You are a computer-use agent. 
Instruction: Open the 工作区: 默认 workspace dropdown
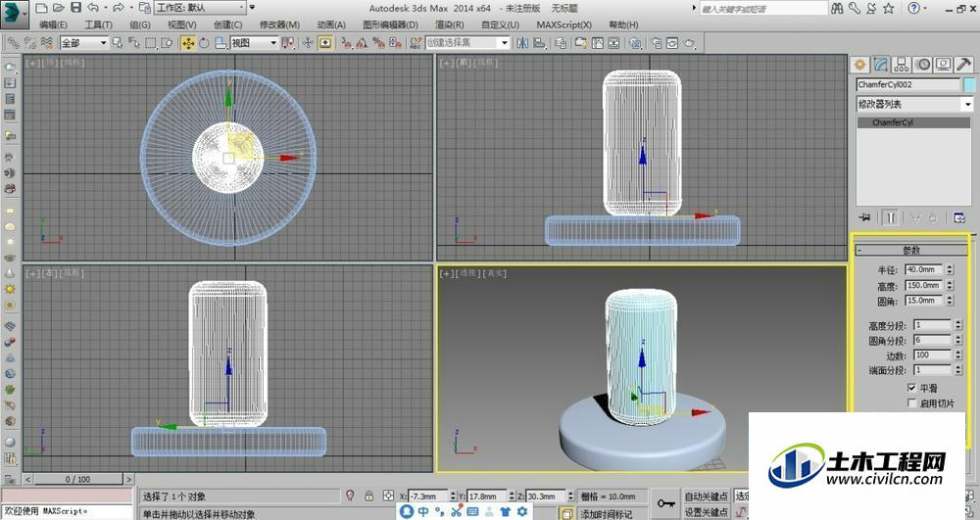[x=199, y=8]
